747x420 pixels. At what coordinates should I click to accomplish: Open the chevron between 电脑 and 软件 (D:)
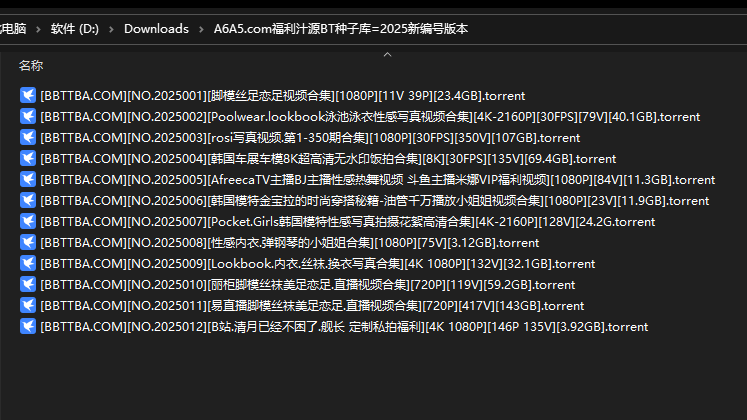pos(37,29)
